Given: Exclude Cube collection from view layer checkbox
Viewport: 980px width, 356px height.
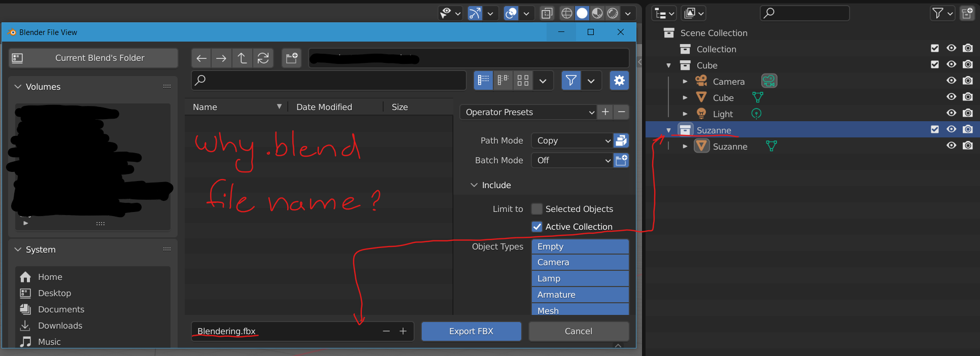Looking at the screenshot, I should 935,64.
